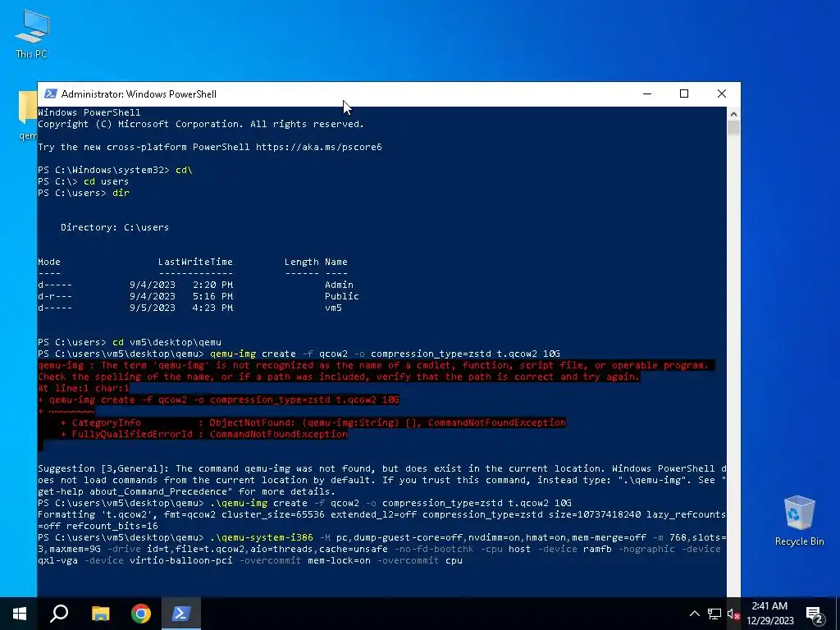Maximize the PowerShell window
840x630 pixels.
(684, 94)
